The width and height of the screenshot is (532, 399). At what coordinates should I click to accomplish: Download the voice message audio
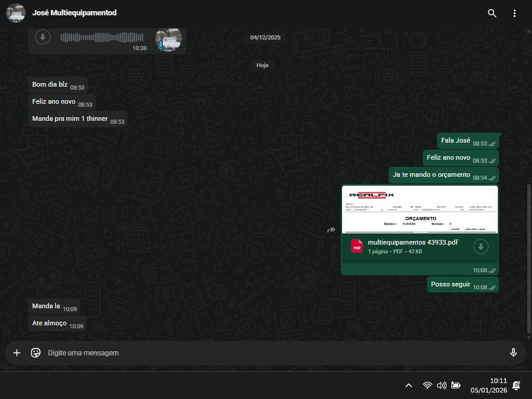(x=42, y=37)
